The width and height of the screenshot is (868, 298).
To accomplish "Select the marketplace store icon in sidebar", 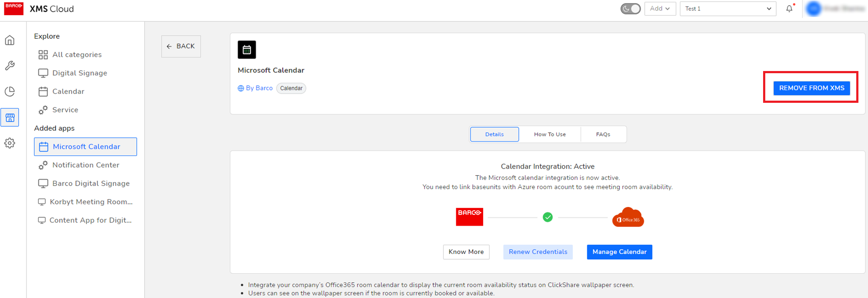I will (10, 118).
